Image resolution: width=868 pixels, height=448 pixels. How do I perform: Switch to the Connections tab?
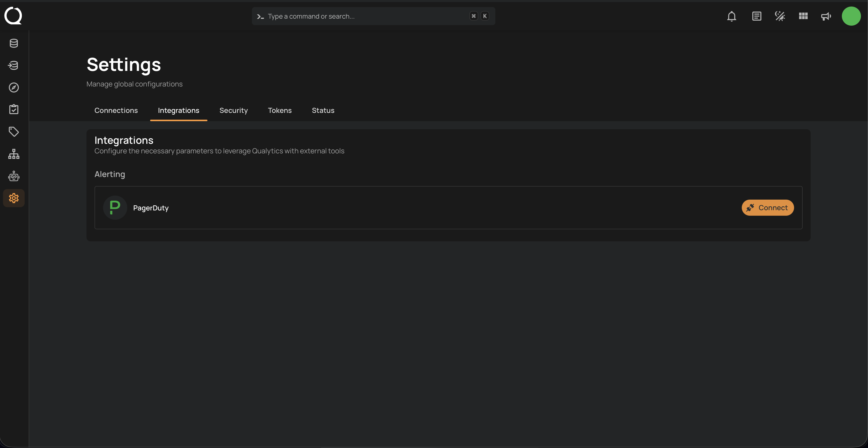[x=116, y=110]
